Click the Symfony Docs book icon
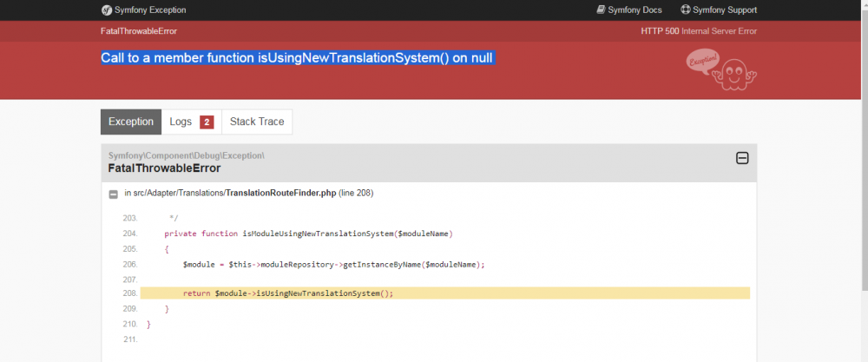The height and width of the screenshot is (362, 868). 601,10
